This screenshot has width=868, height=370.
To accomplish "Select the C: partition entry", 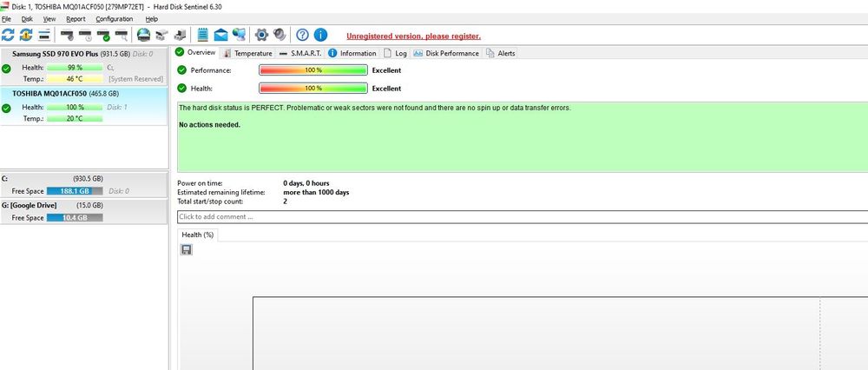I will [x=83, y=185].
